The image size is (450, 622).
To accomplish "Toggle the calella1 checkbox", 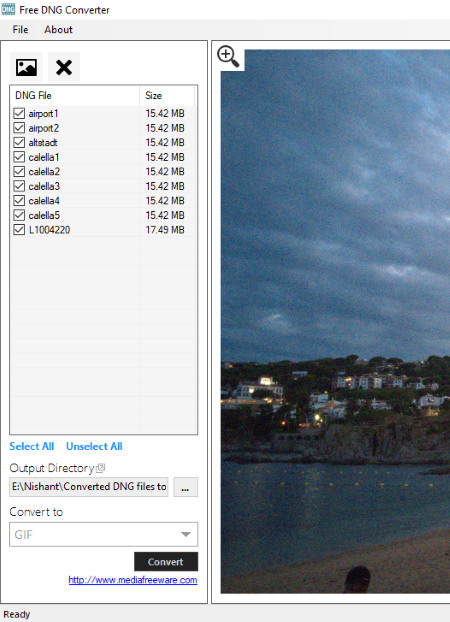I will [19, 157].
